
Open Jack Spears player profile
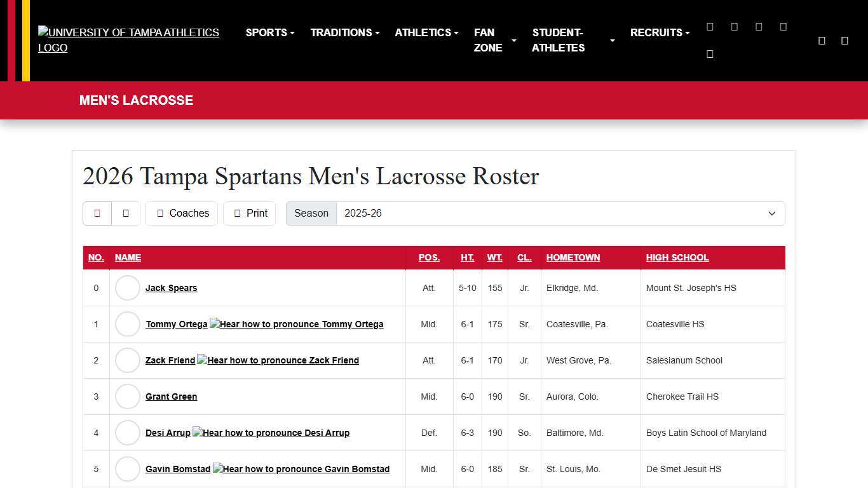point(171,288)
